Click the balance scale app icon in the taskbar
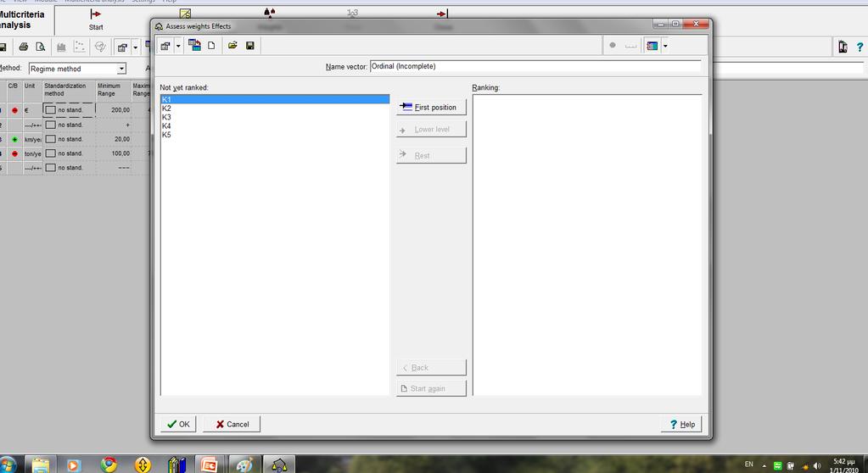The width and height of the screenshot is (868, 473). tap(279, 465)
